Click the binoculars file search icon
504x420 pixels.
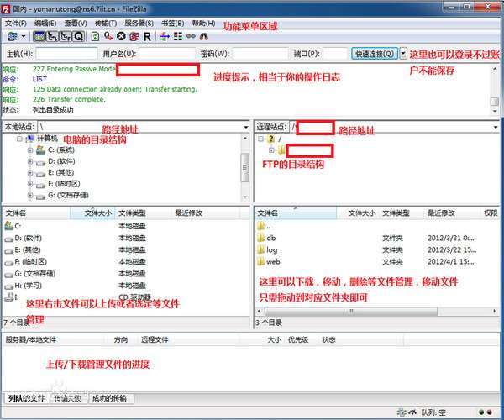[204, 37]
